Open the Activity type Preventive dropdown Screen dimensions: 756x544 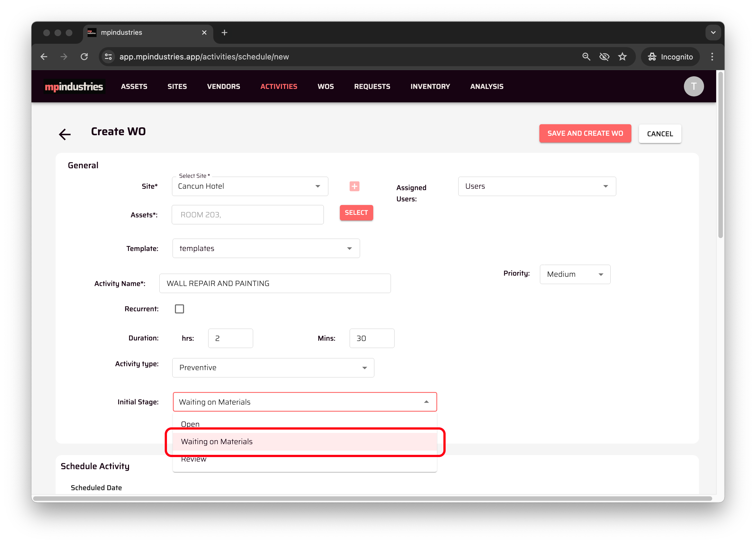[273, 367]
